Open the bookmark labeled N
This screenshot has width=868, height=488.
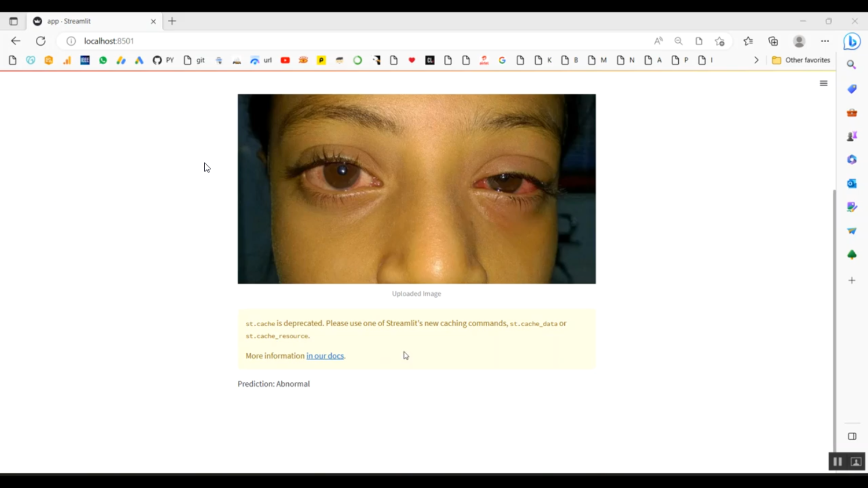pyautogui.click(x=626, y=60)
